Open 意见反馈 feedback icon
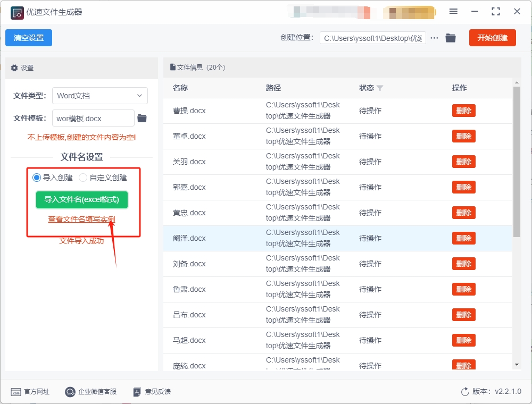532x404 pixels. (x=137, y=392)
